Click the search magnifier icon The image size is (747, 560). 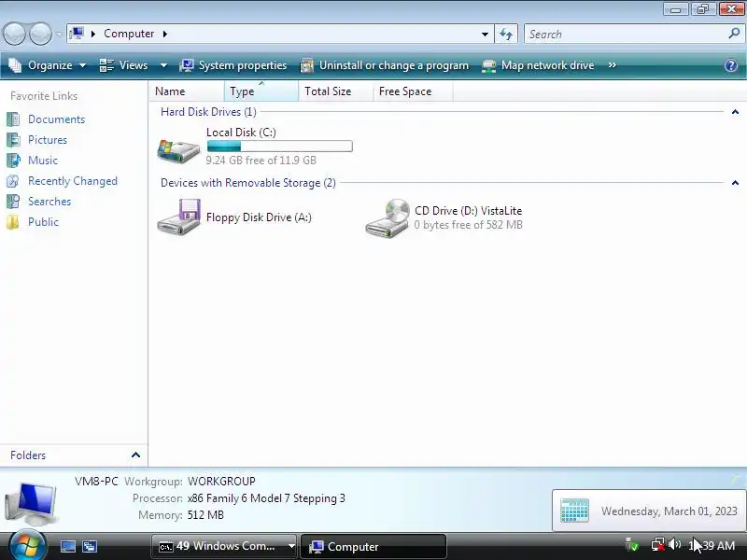pos(734,34)
